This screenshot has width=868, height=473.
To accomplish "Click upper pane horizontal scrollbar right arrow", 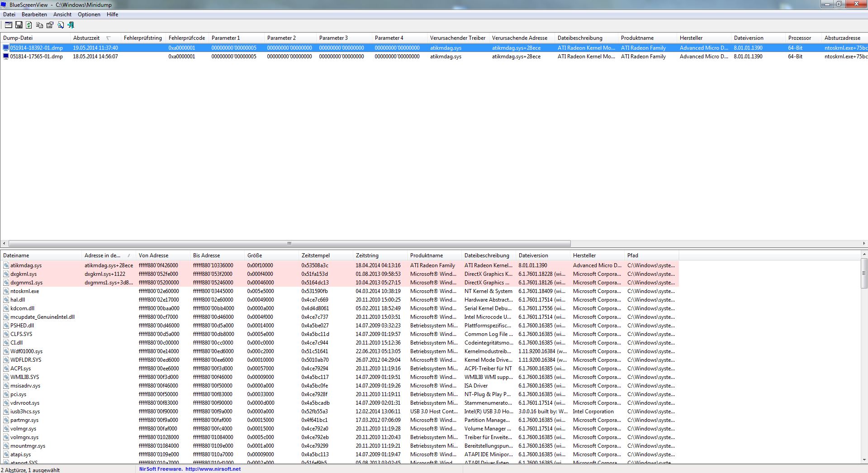I will (864, 243).
